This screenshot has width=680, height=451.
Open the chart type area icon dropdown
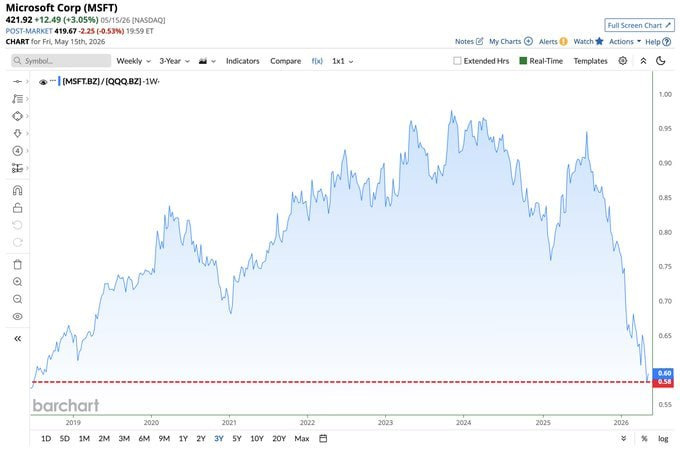207,61
